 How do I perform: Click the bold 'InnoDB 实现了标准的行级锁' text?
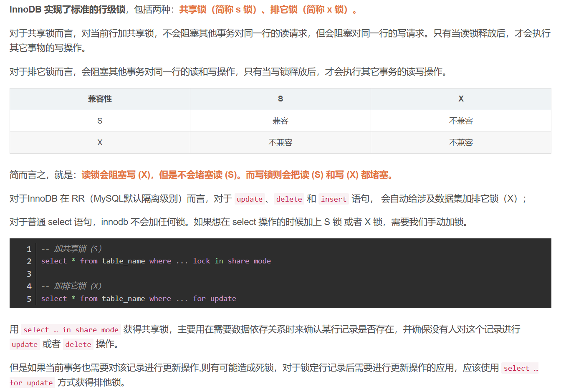(67, 10)
